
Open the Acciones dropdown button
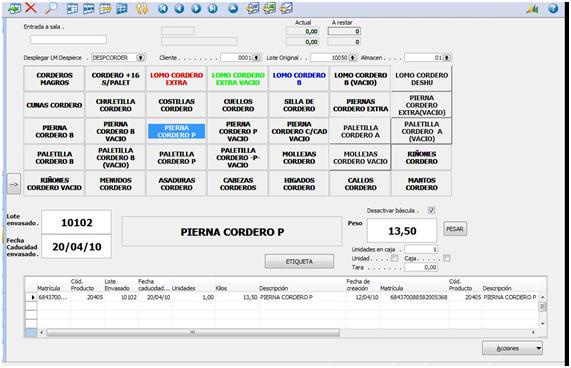(512, 348)
